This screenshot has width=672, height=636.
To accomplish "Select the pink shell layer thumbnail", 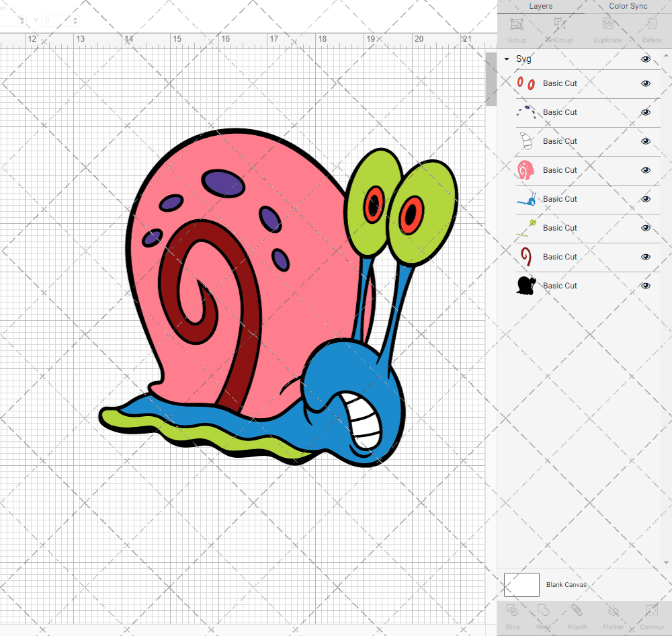I will [x=526, y=170].
